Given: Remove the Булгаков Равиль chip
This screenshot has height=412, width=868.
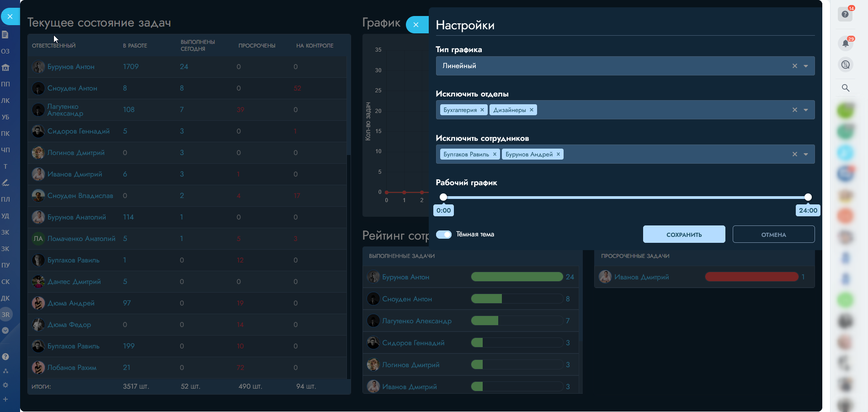Looking at the screenshot, I should [x=495, y=154].
